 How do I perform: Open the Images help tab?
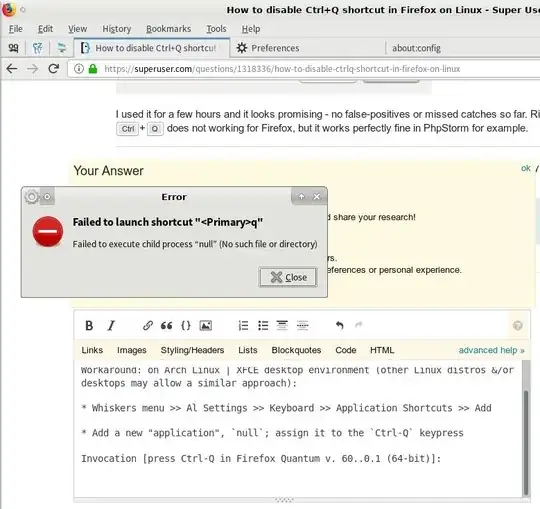tap(132, 350)
